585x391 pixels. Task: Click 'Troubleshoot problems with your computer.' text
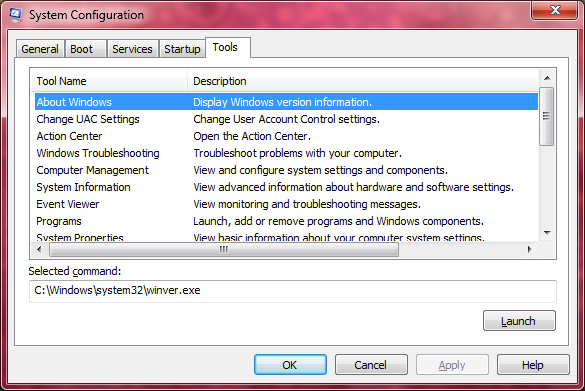pyautogui.click(x=297, y=153)
